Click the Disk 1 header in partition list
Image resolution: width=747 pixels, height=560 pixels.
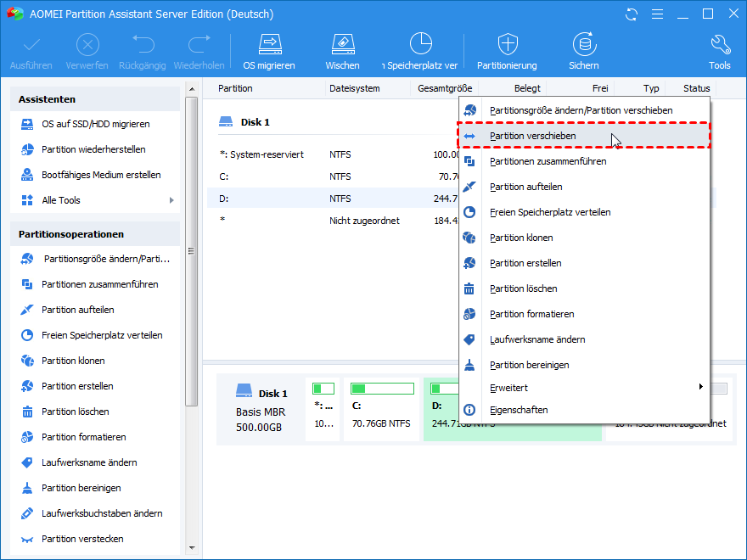pyautogui.click(x=244, y=122)
